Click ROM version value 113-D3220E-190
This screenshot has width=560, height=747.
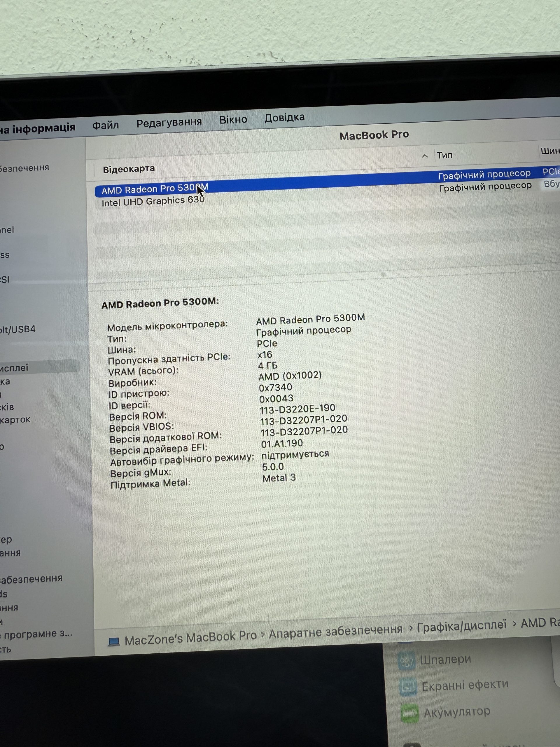pos(297,409)
